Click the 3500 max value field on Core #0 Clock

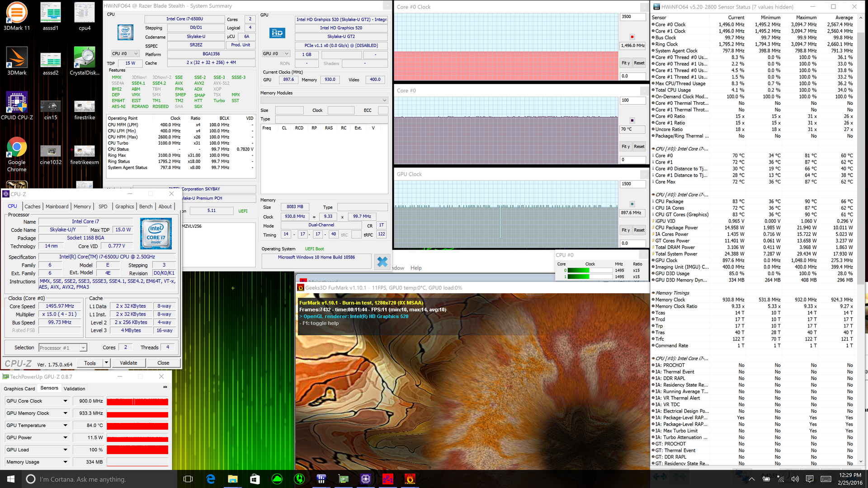[x=632, y=17]
